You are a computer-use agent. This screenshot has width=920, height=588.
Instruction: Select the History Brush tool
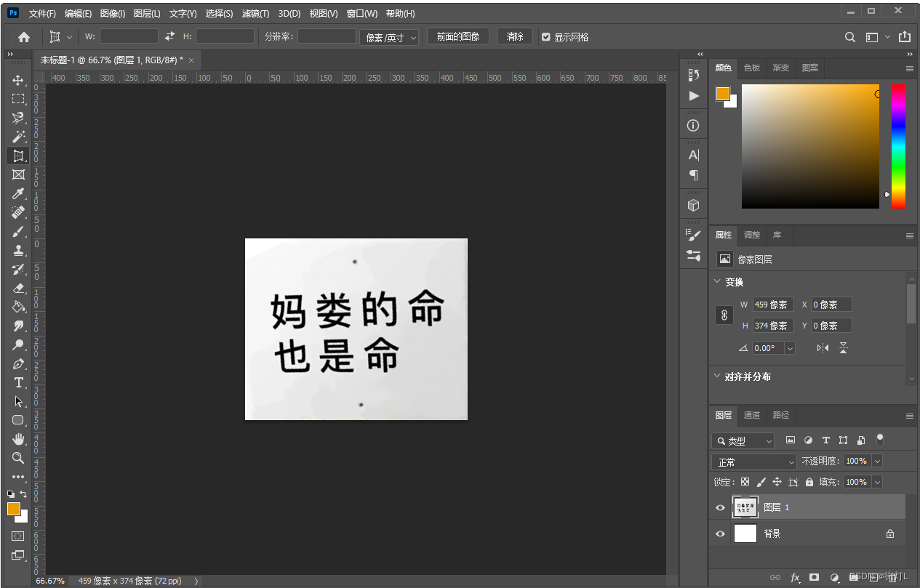coord(18,269)
